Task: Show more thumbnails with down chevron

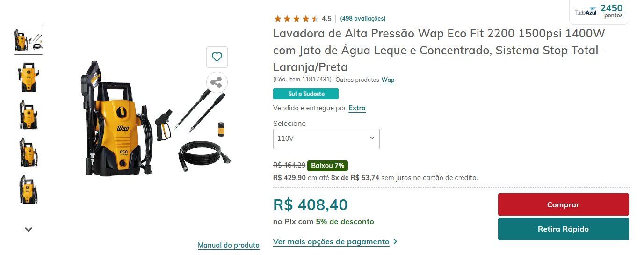Action: point(29,230)
